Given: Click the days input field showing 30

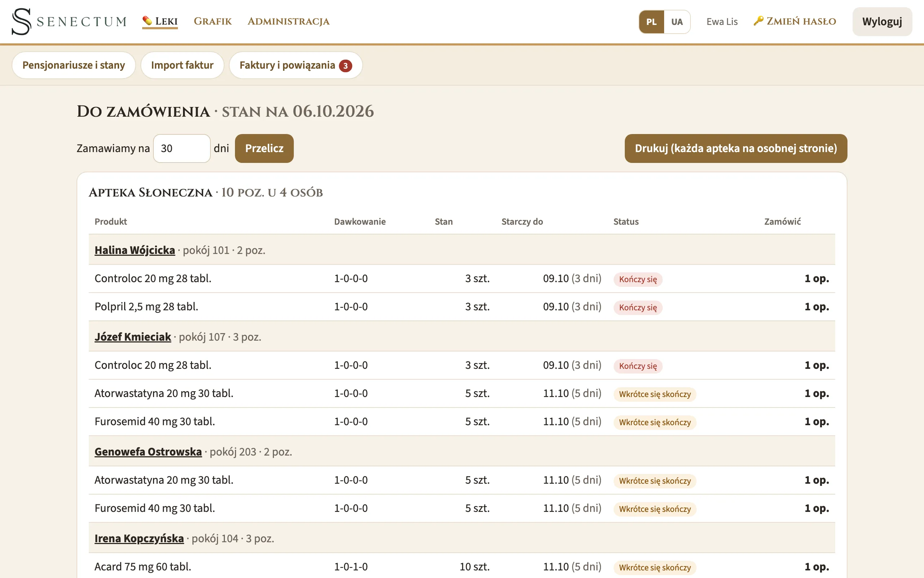Looking at the screenshot, I should point(182,148).
